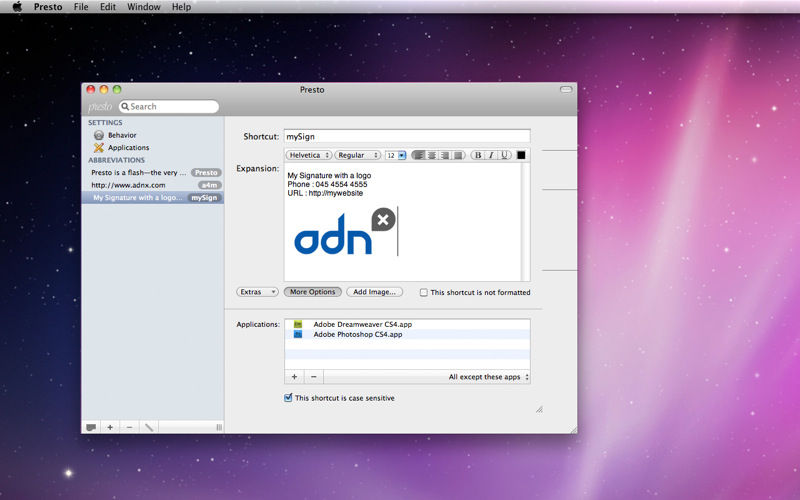Add a new abbreviation with sidebar plus

(110, 427)
